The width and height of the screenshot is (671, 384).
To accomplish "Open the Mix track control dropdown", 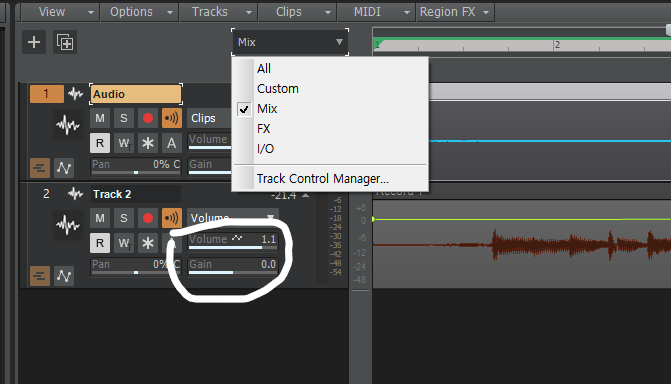I will (290, 42).
